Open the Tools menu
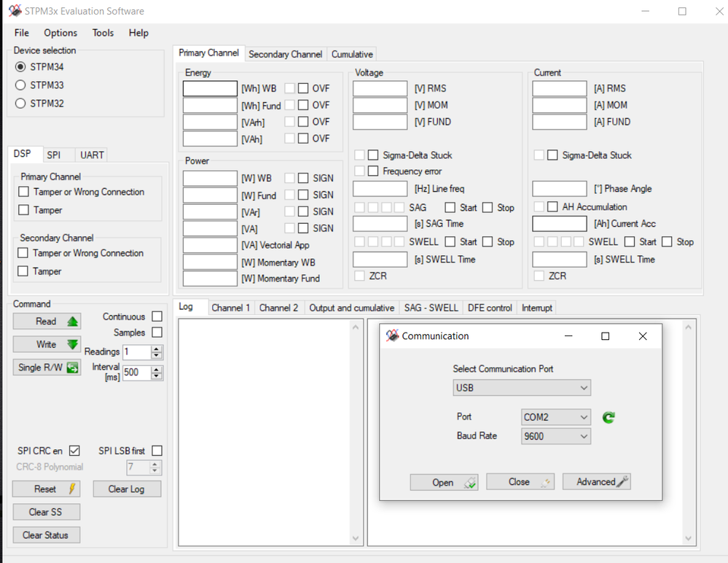Screen dimensions: 728x563 pyautogui.click(x=103, y=33)
